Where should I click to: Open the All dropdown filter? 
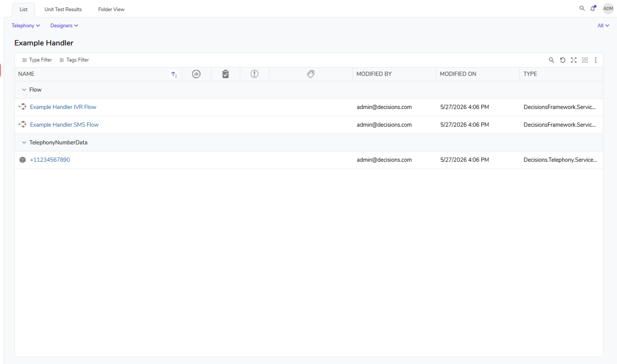pyautogui.click(x=603, y=26)
